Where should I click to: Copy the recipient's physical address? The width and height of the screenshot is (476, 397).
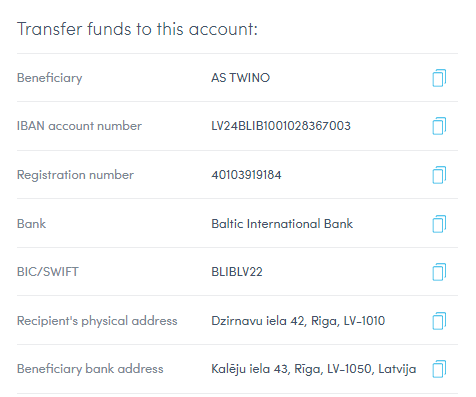[x=439, y=321]
